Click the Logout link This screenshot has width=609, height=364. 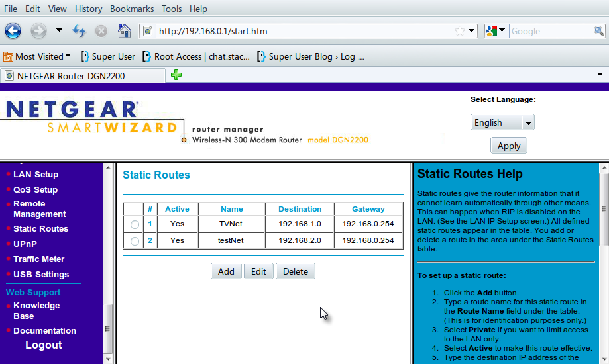(x=44, y=345)
